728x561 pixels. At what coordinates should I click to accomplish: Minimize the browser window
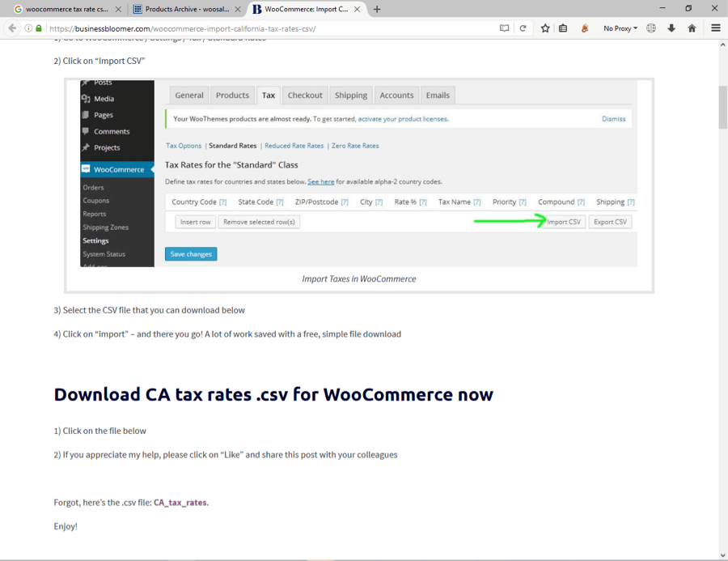[x=662, y=8]
